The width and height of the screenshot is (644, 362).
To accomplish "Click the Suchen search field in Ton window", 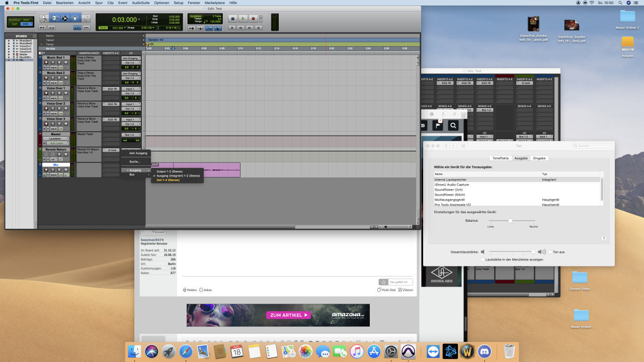I will pyautogui.click(x=592, y=145).
